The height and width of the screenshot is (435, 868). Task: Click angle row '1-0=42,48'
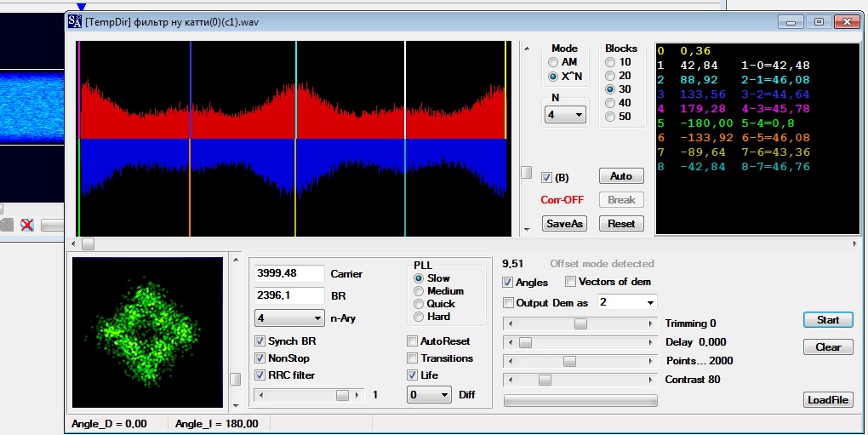(775, 66)
